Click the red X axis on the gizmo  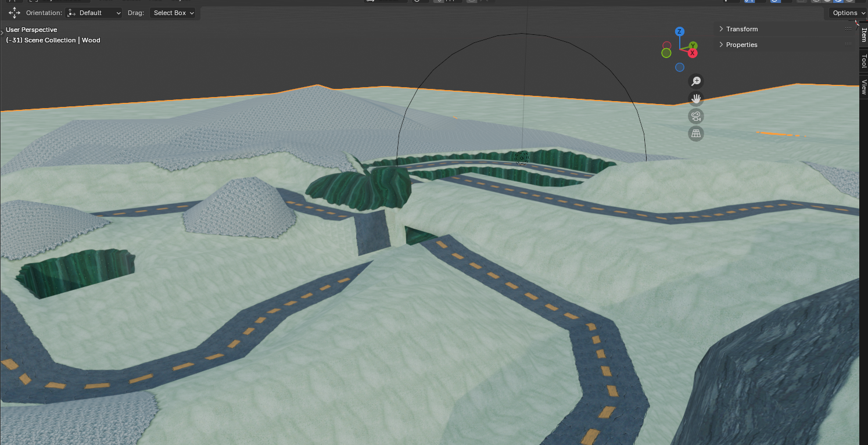(x=693, y=53)
